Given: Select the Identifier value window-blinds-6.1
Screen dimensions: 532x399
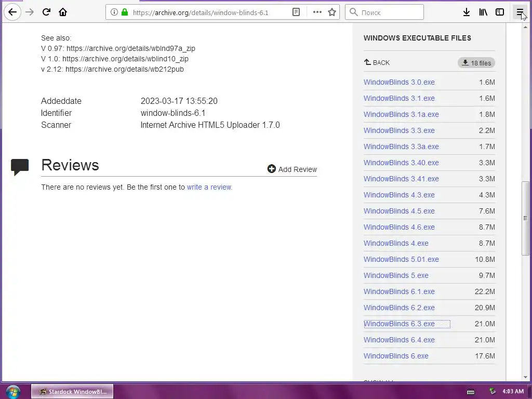Looking at the screenshot, I should [x=173, y=113].
